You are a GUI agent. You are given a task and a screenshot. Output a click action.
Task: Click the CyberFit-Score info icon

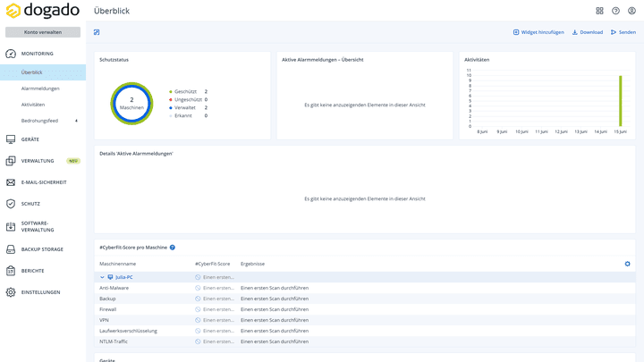pyautogui.click(x=173, y=248)
